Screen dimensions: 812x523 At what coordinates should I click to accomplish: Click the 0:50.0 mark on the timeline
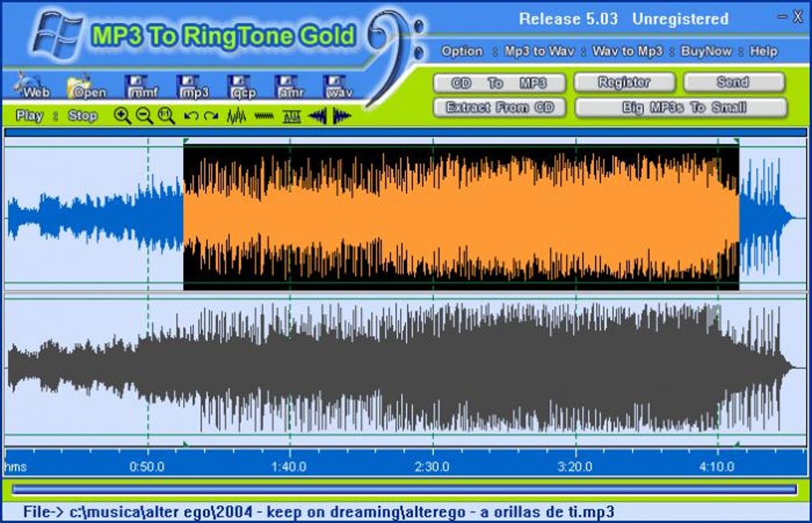click(x=146, y=467)
